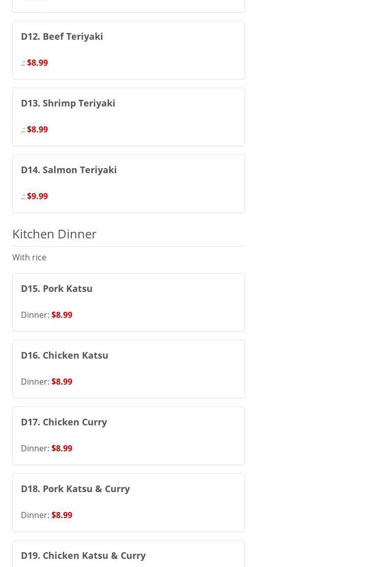Viewport: 392px width, 567px height.
Task: Select the D13. Shrimp Teriyaki item
Action: pyautogui.click(x=68, y=103)
